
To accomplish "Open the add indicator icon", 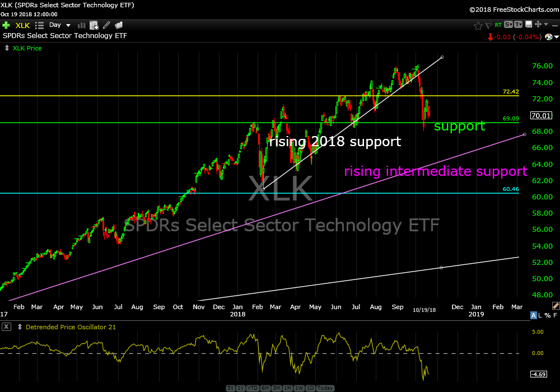I will 94,25.
